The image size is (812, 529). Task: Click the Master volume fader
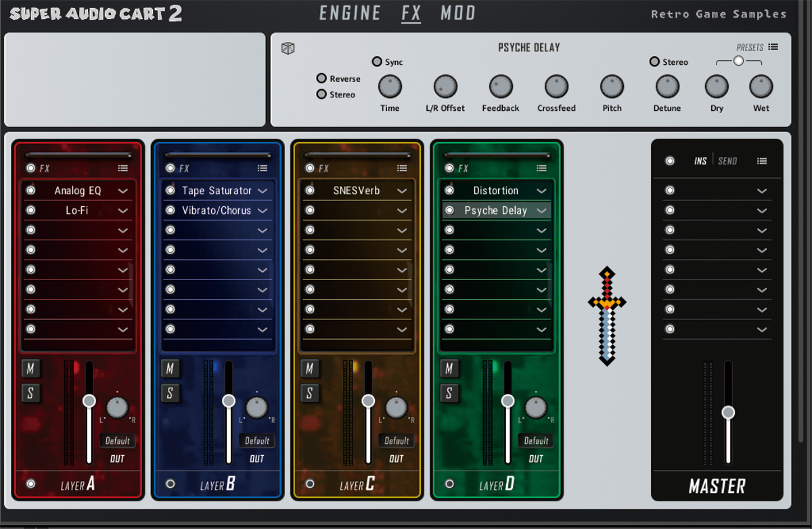728,412
